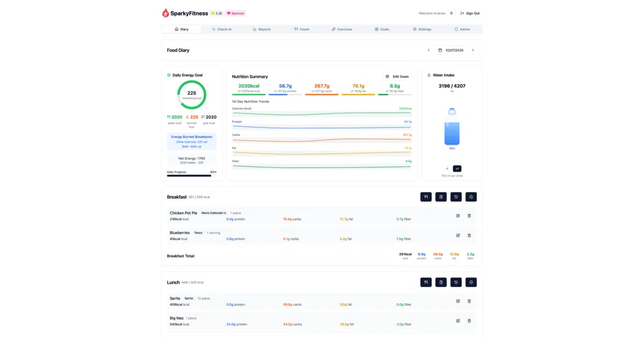Go to next day with right chevron

473,50
